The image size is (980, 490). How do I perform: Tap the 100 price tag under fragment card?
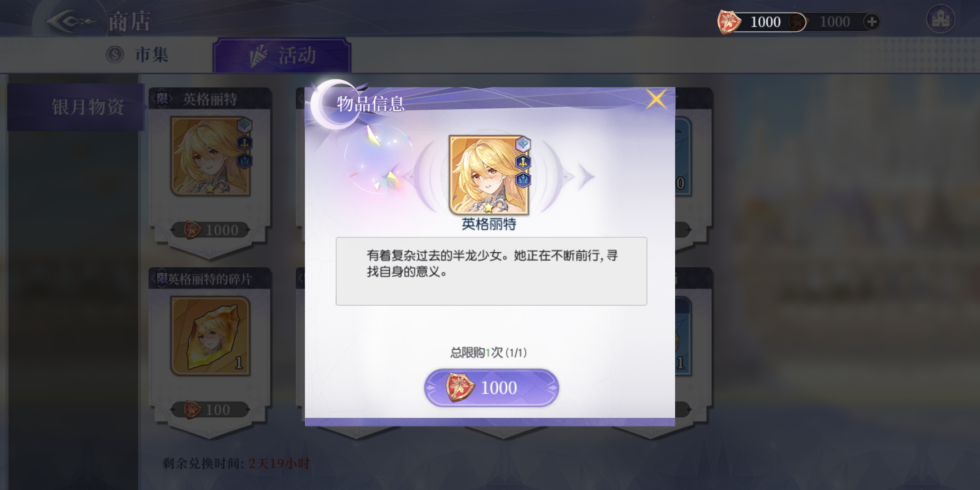(x=211, y=410)
